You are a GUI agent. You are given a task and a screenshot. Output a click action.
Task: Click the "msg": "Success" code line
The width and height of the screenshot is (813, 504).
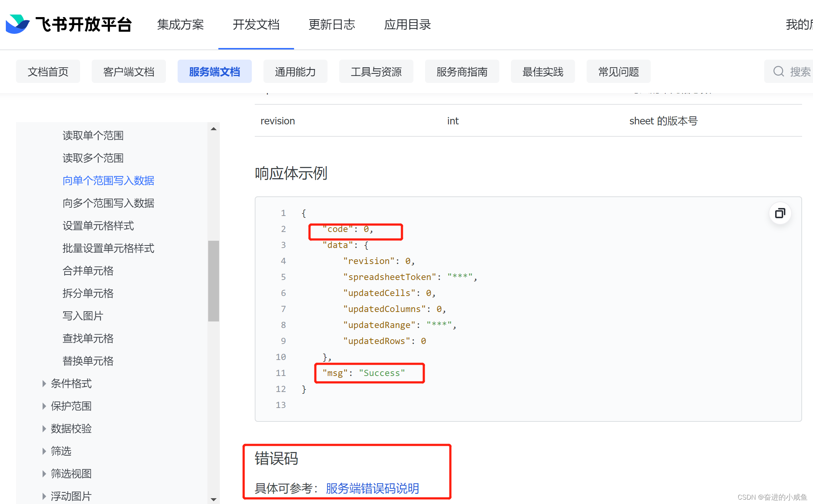tap(364, 373)
